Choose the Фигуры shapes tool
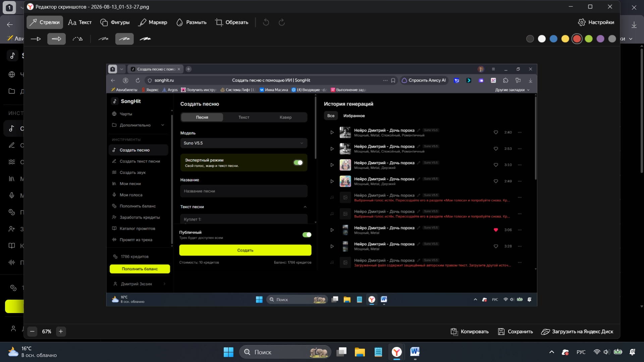Image resolution: width=644 pixels, height=362 pixels. 115,22
